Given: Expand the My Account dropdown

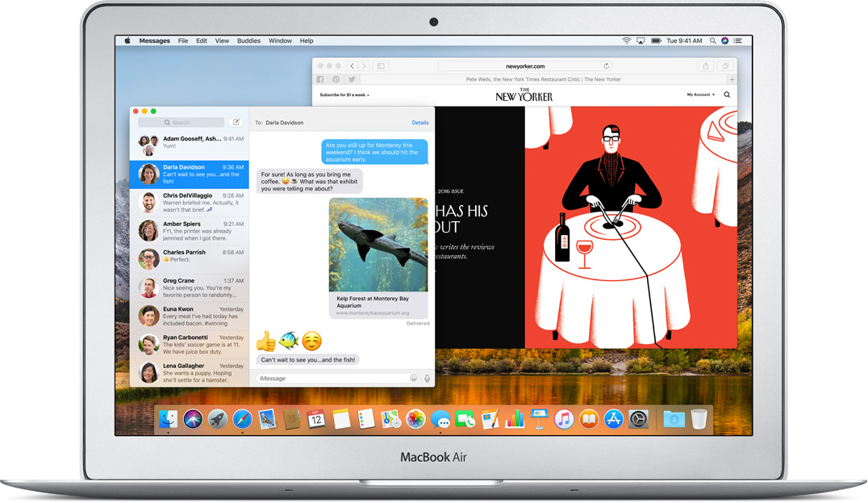Looking at the screenshot, I should (700, 94).
